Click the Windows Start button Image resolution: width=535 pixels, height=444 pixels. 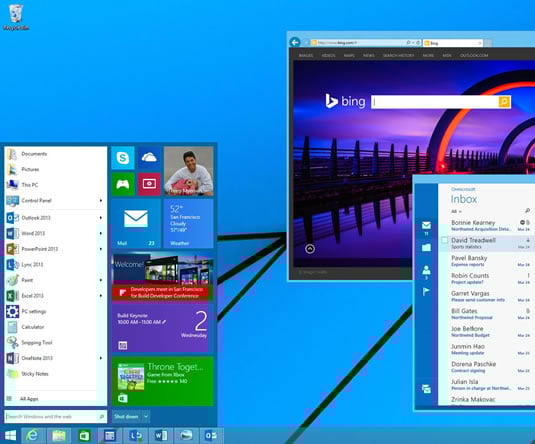(x=10, y=435)
